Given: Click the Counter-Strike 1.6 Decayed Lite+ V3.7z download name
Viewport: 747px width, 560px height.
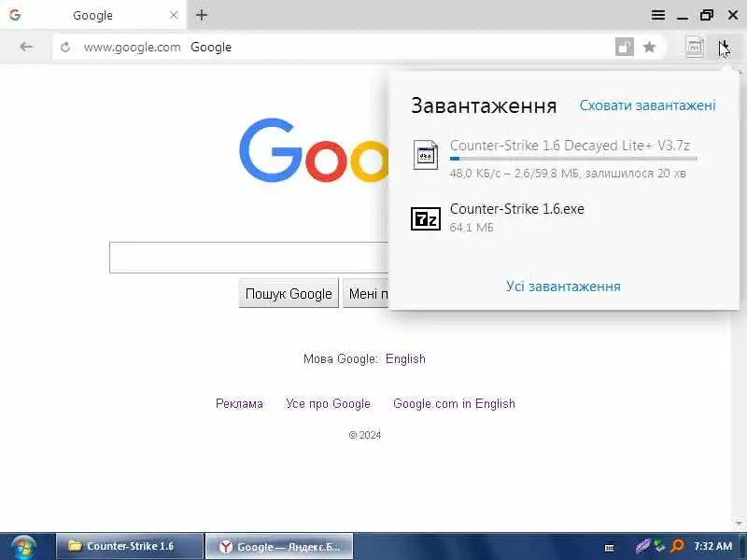Looking at the screenshot, I should (570, 146).
